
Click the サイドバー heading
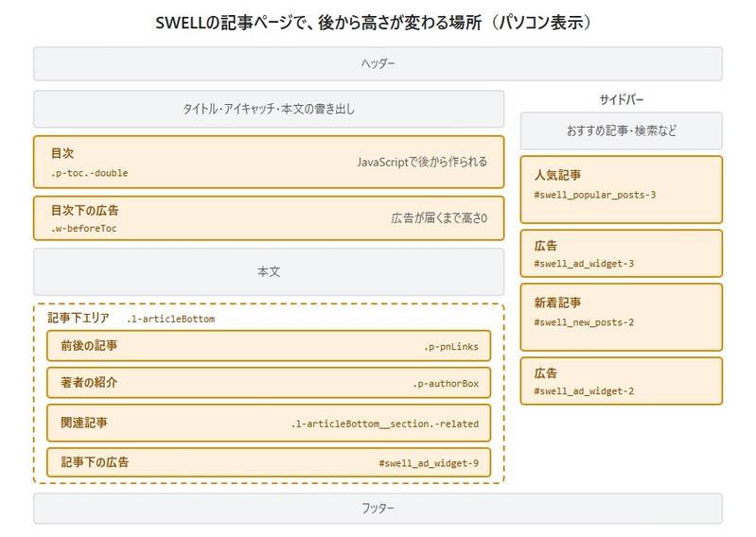[x=621, y=99]
